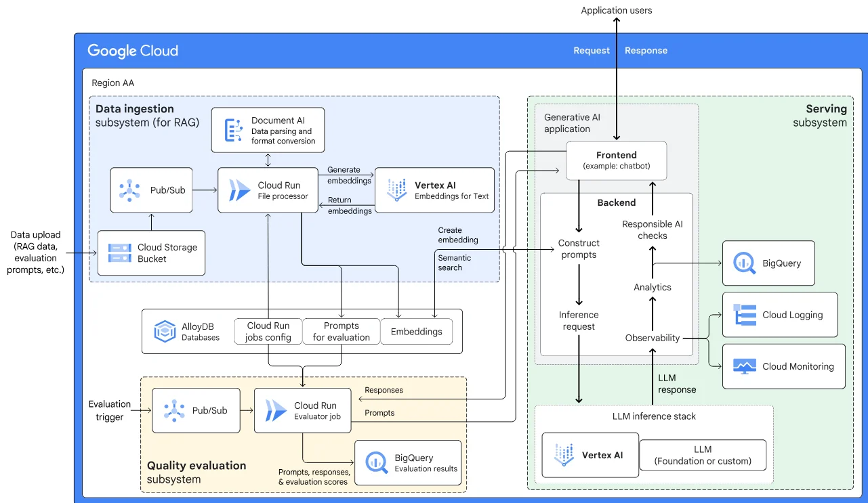Image resolution: width=868 pixels, height=503 pixels.
Task: Select the Embeddings box in AlloyDB
Action: (416, 332)
